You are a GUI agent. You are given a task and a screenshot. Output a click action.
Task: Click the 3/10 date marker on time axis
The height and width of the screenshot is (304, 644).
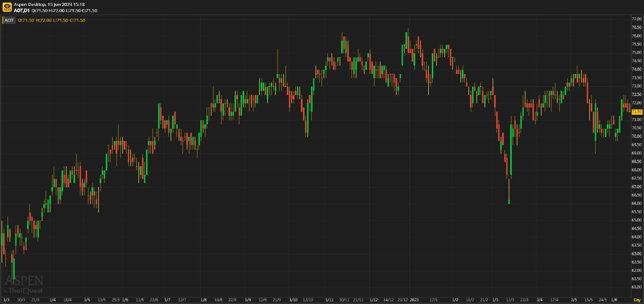coord(293,300)
